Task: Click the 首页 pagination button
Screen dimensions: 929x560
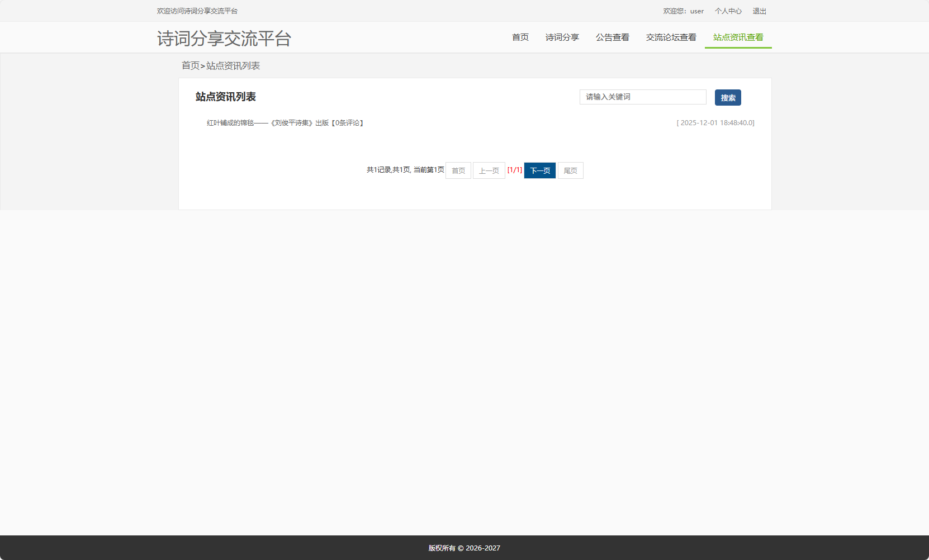Action: coord(458,170)
